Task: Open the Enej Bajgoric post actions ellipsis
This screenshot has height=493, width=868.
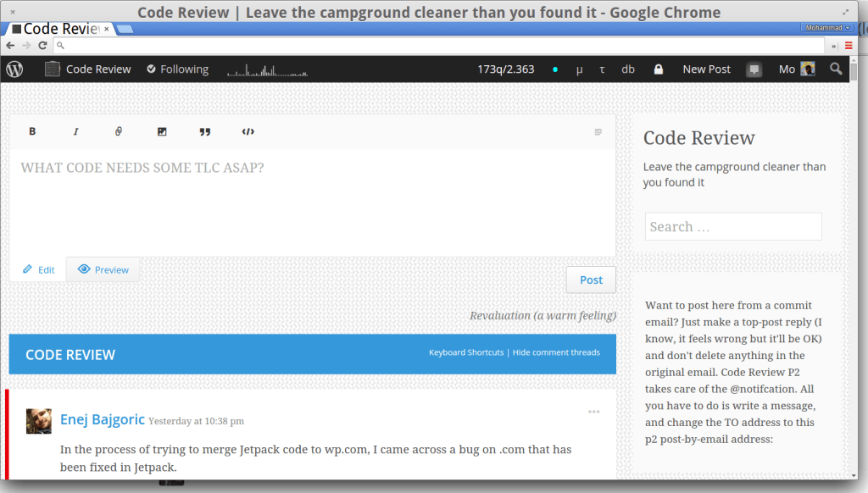Action: 594,412
